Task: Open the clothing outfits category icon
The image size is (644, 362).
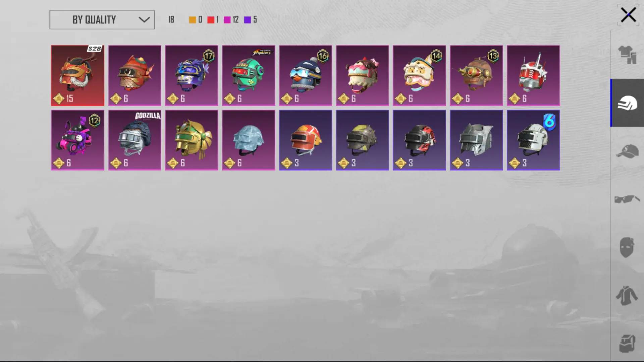Action: point(627,55)
